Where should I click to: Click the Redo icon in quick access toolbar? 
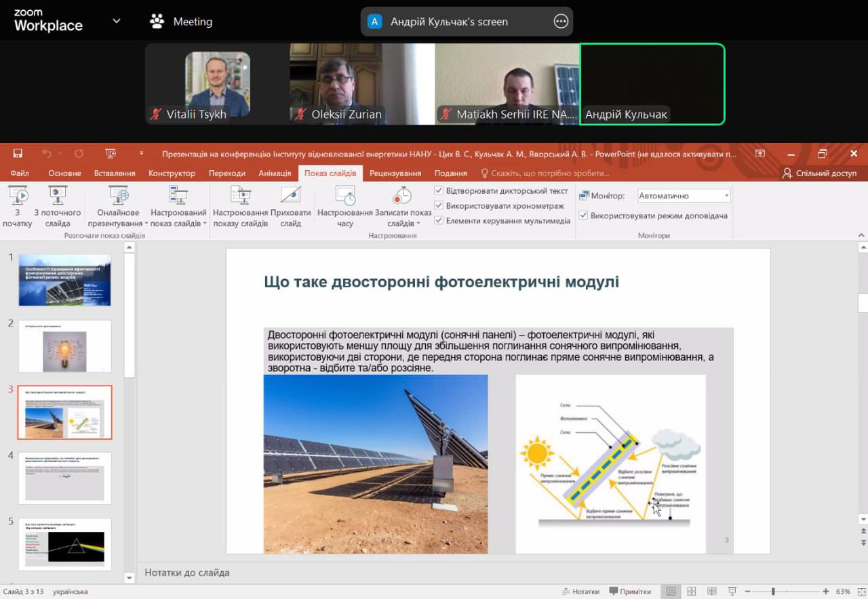click(79, 154)
